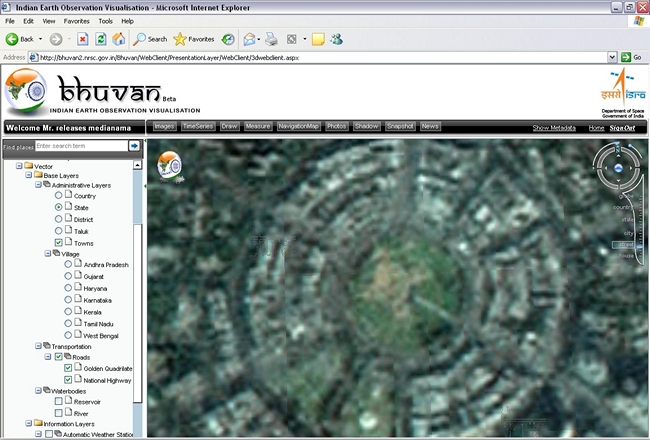Click the blue search arrow beside Find places

(x=134, y=146)
